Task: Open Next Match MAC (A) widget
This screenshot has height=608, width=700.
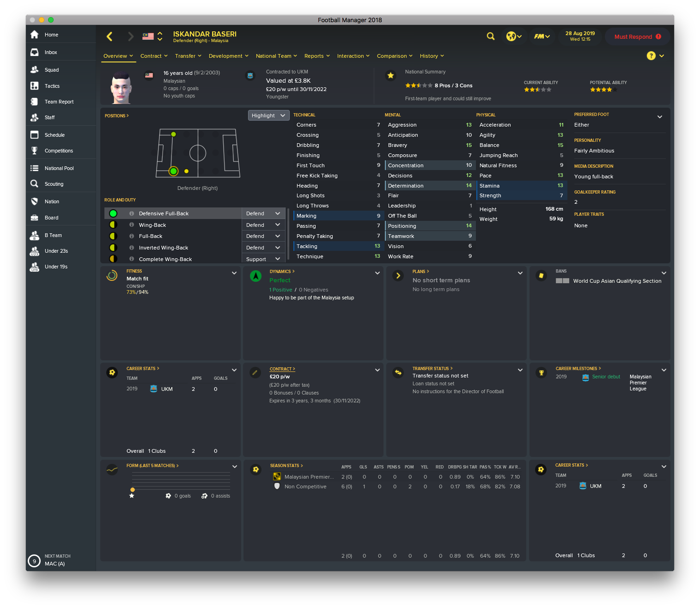Action: pyautogui.click(x=50, y=560)
